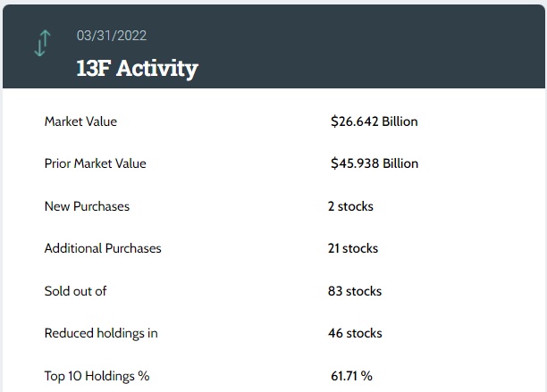
Task: Open the 2 stocks new purchases value
Action: pos(350,206)
